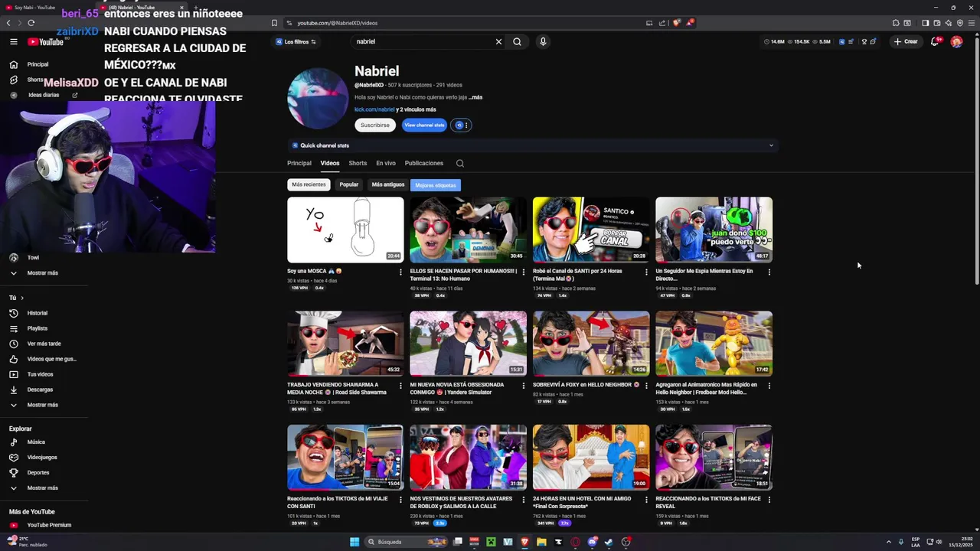The height and width of the screenshot is (551, 980).
Task: Expand channel description via '...más'
Action: click(476, 97)
